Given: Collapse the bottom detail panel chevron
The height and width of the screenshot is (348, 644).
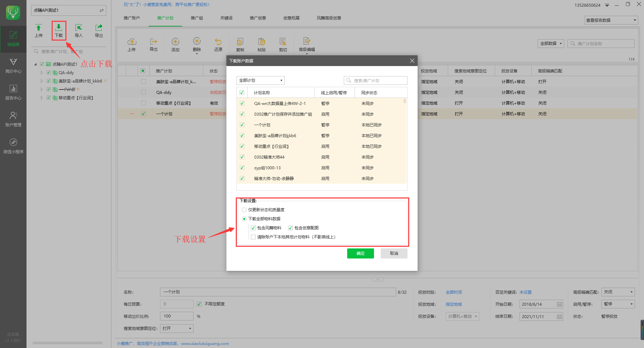Looking at the screenshot, I should [x=378, y=279].
